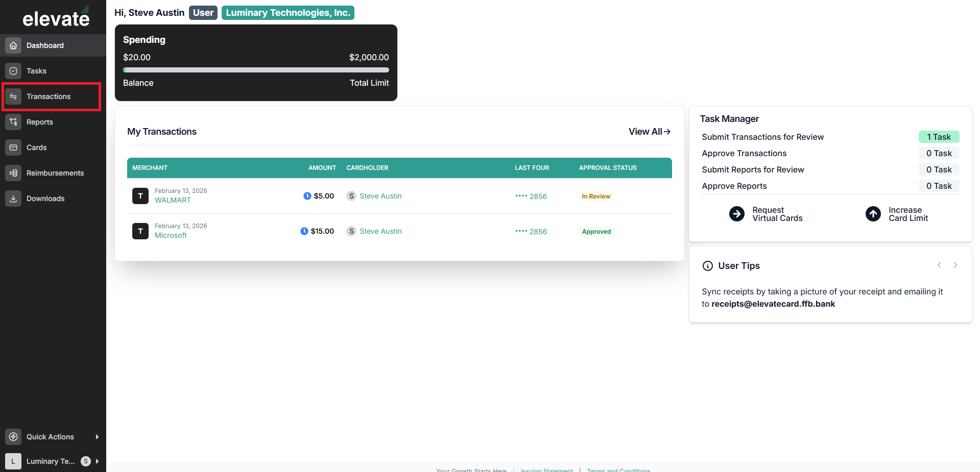Image resolution: width=980 pixels, height=472 pixels.
Task: Click the 1 Task badge
Action: point(939,137)
